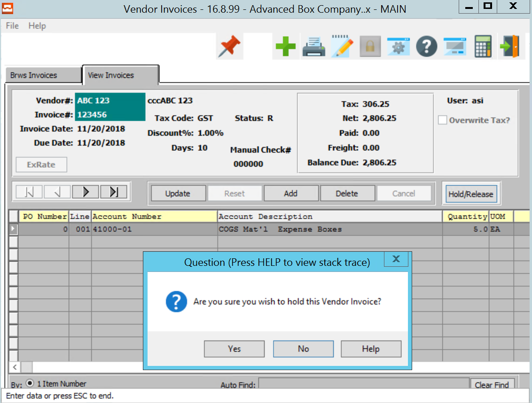Screen dimensions: 532x403
Task: Open the Print function via printer icon
Action: [x=313, y=46]
